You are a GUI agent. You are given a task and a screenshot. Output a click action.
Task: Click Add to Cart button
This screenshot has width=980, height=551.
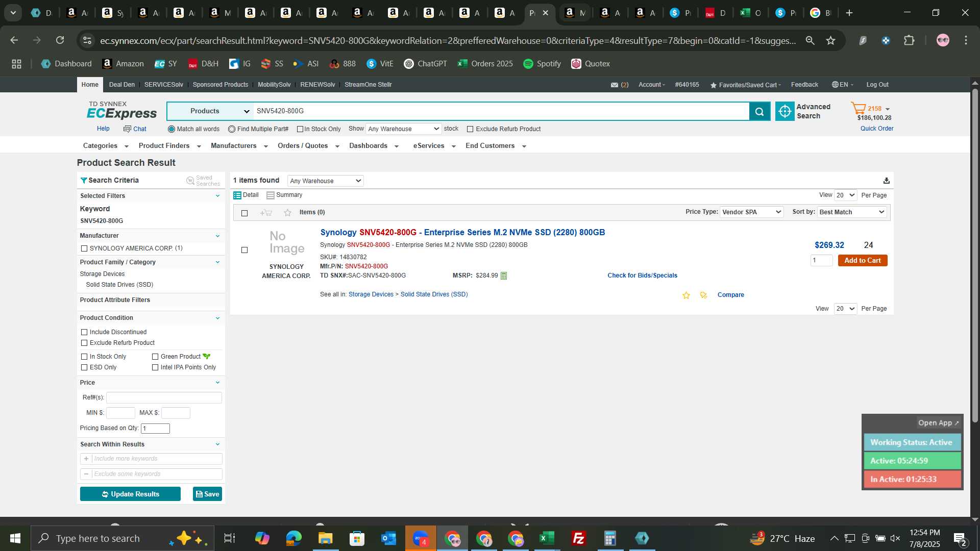[863, 261]
